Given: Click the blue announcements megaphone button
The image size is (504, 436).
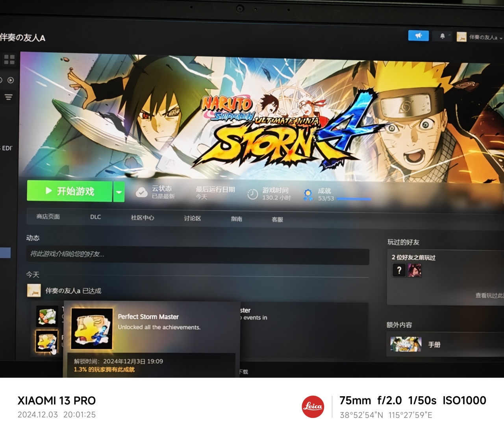Looking at the screenshot, I should [x=419, y=36].
